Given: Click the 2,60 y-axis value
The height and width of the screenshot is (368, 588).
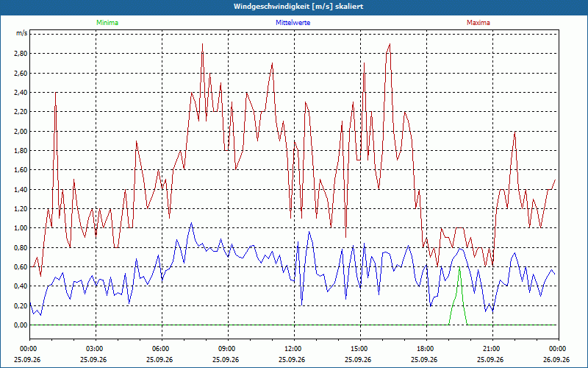Looking at the screenshot, I should [21, 73].
